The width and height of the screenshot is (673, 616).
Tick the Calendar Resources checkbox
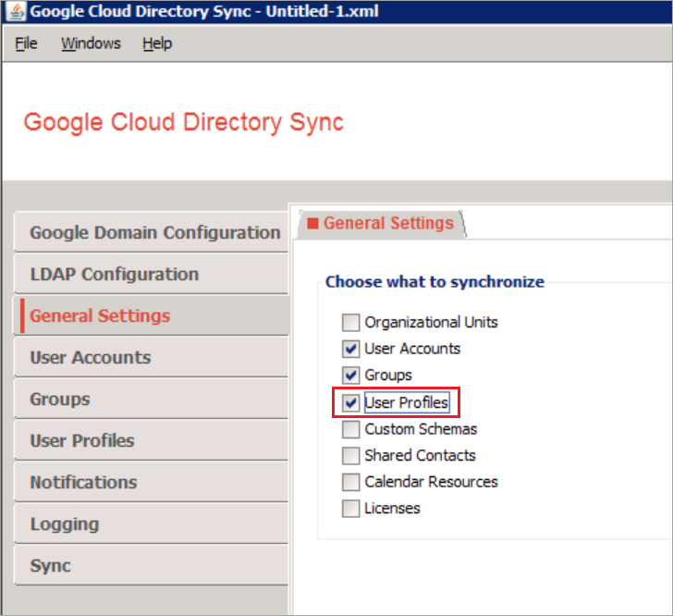[x=350, y=482]
